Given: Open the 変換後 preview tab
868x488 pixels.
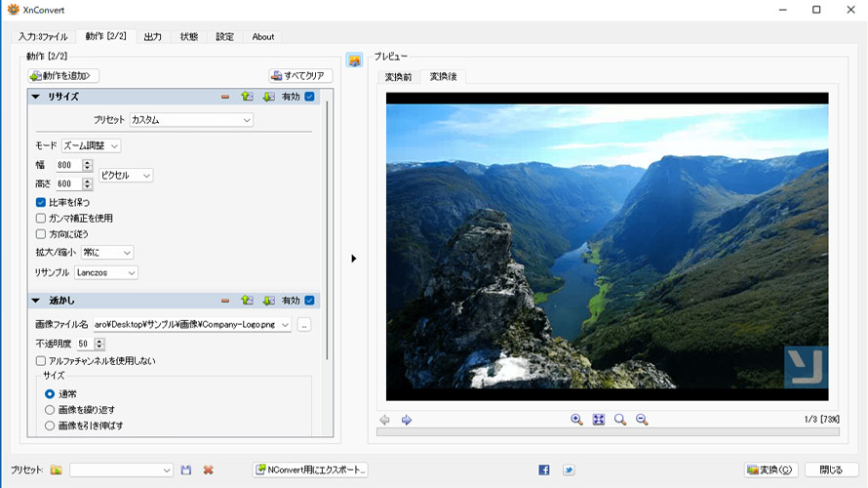Looking at the screenshot, I should pos(443,76).
